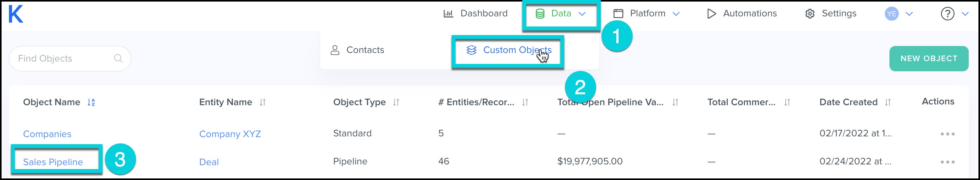
Task: Sort the Total Open Pipeline Value column
Action: click(675, 102)
